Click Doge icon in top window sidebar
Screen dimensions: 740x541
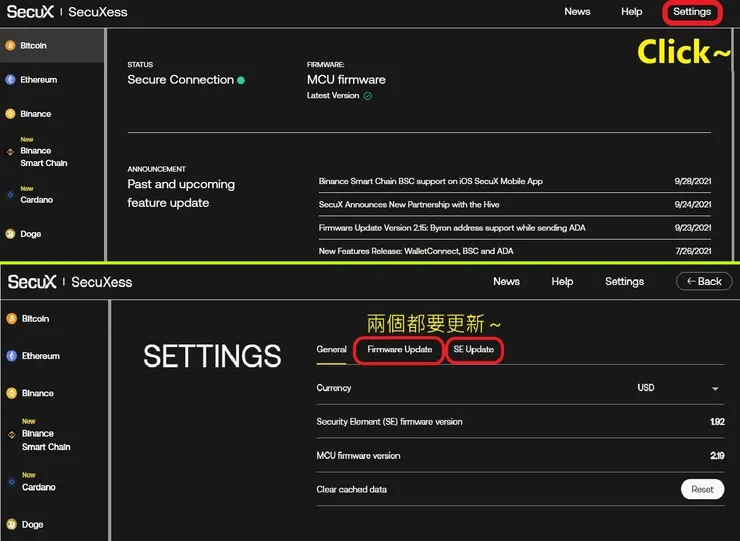tap(10, 234)
